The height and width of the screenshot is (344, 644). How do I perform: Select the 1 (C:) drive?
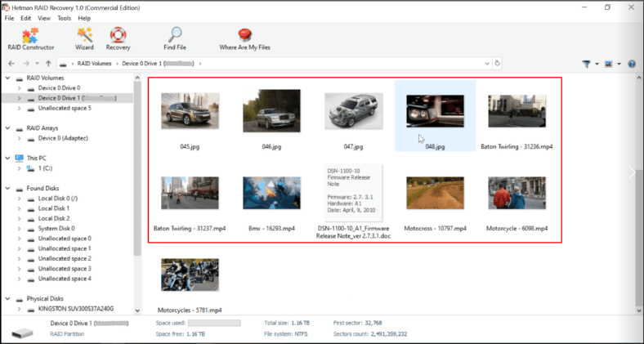(x=45, y=168)
